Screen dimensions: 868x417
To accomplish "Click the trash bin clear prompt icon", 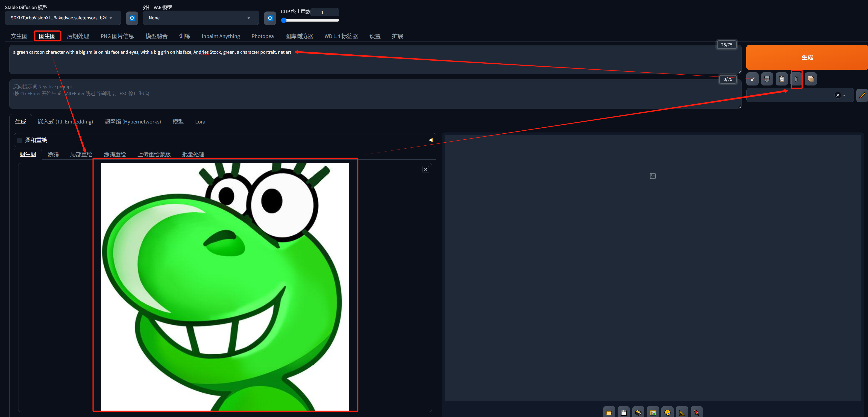I will click(x=767, y=79).
